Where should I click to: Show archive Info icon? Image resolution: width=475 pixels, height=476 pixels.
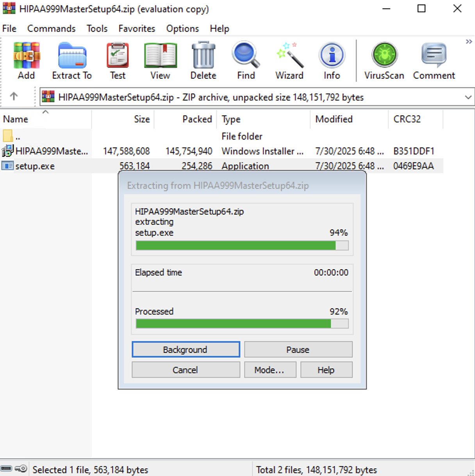[332, 55]
